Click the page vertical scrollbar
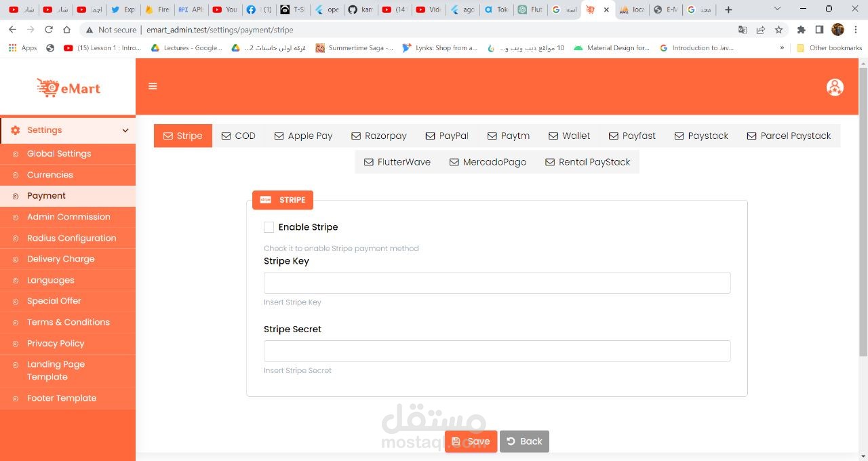This screenshot has width=868, height=461. pyautogui.click(x=863, y=210)
